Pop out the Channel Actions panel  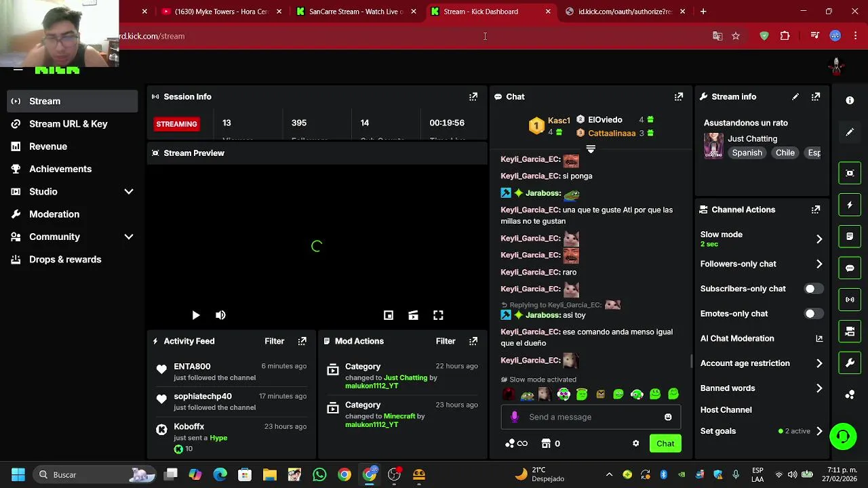[x=816, y=210]
